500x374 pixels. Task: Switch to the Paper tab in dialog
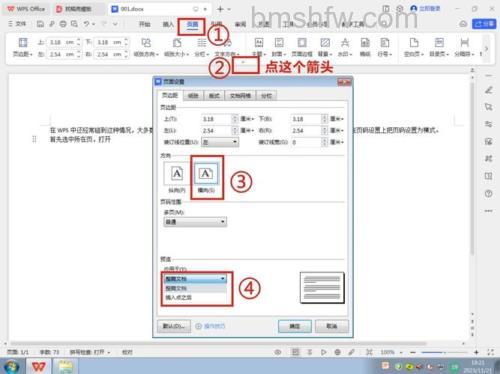[193, 96]
